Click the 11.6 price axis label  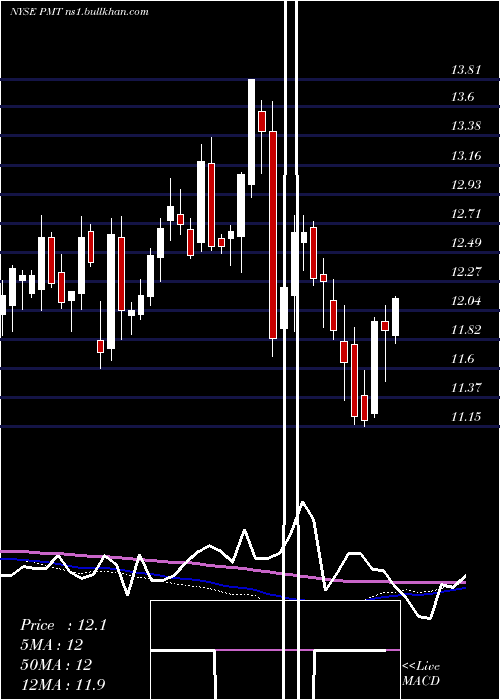462,359
